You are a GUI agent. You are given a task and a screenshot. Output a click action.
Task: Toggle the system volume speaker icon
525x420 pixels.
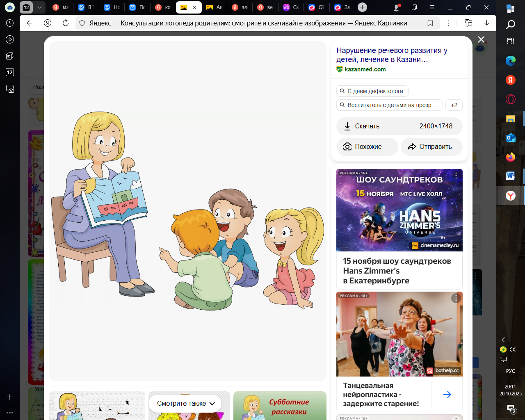513,349
